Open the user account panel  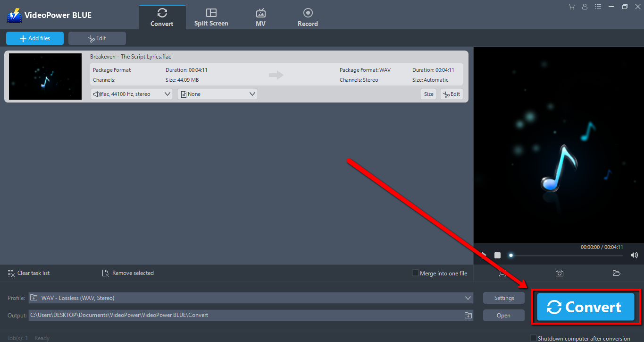(585, 7)
